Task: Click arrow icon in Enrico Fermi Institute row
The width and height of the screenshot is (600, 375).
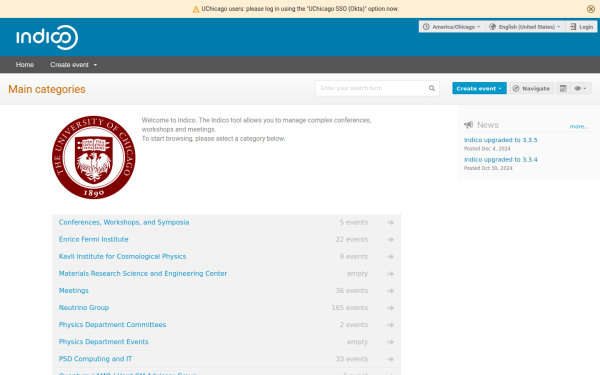Action: 390,240
